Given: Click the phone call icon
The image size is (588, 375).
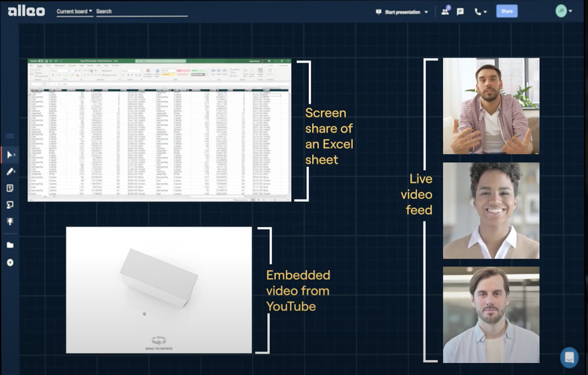Looking at the screenshot, I should click(x=477, y=12).
